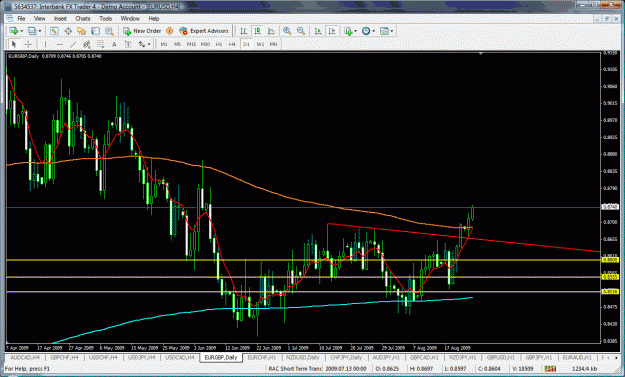Switch to M1 timeframe

(164, 44)
